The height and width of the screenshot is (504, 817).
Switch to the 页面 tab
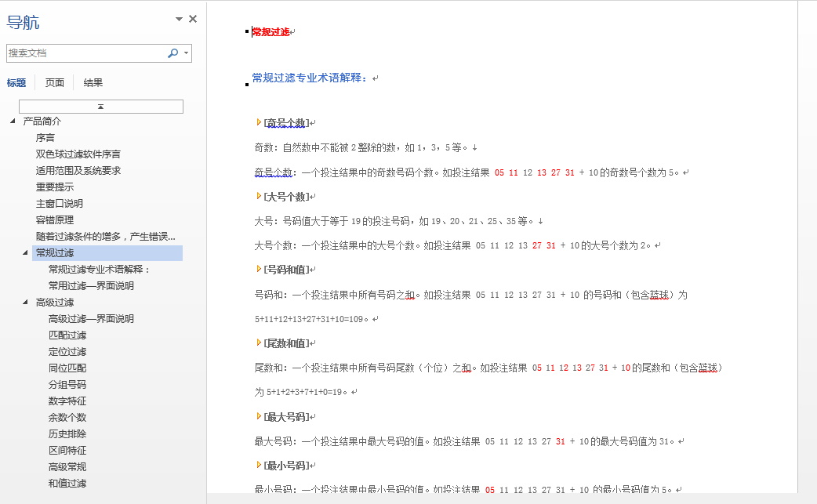(55, 83)
